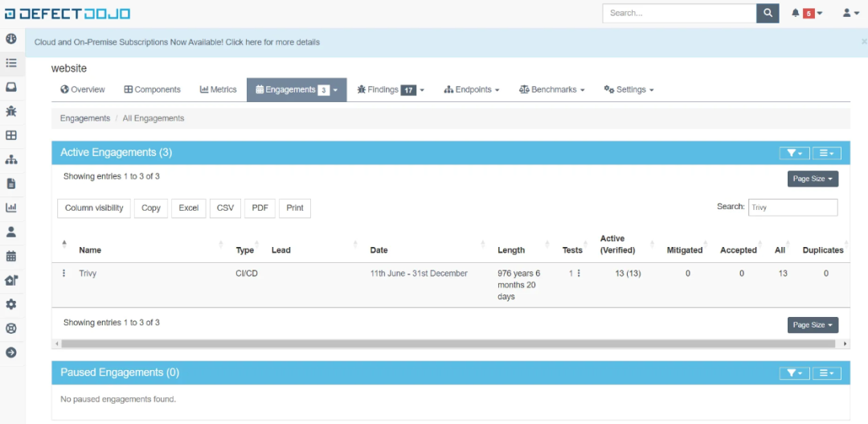The image size is (868, 424).
Task: Click the subscription details announcement link
Action: click(x=177, y=42)
